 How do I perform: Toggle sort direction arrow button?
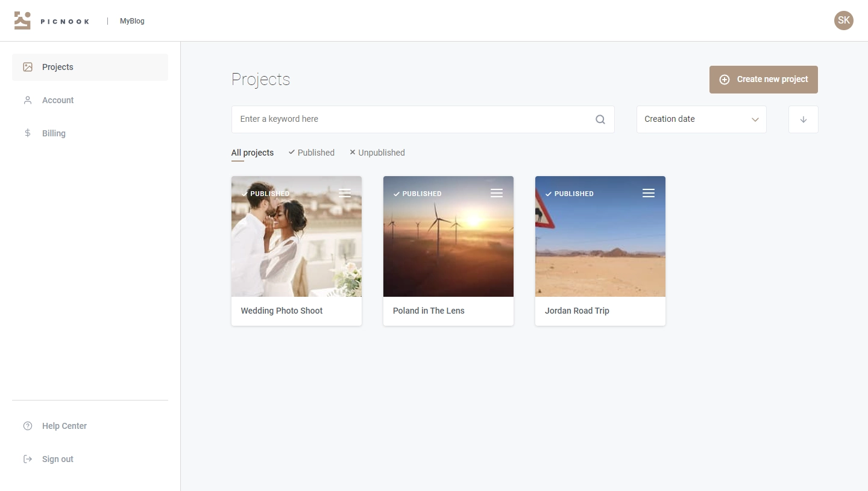point(803,119)
